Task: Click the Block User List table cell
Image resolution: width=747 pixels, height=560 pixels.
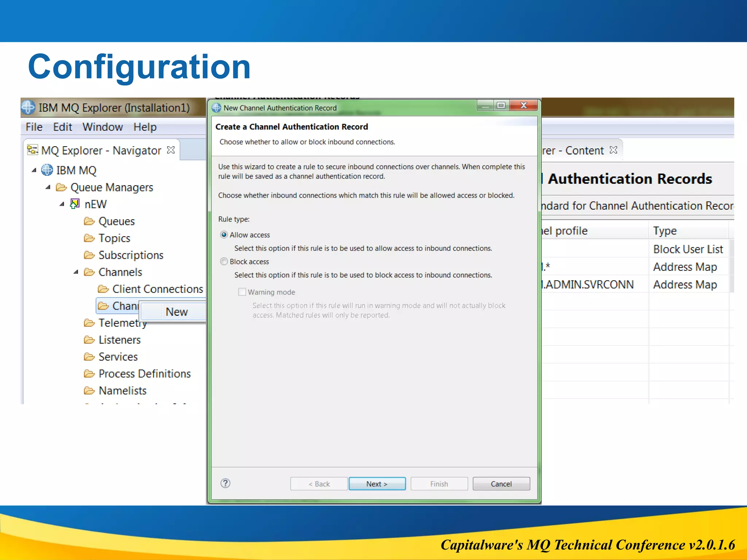Action: coord(688,249)
